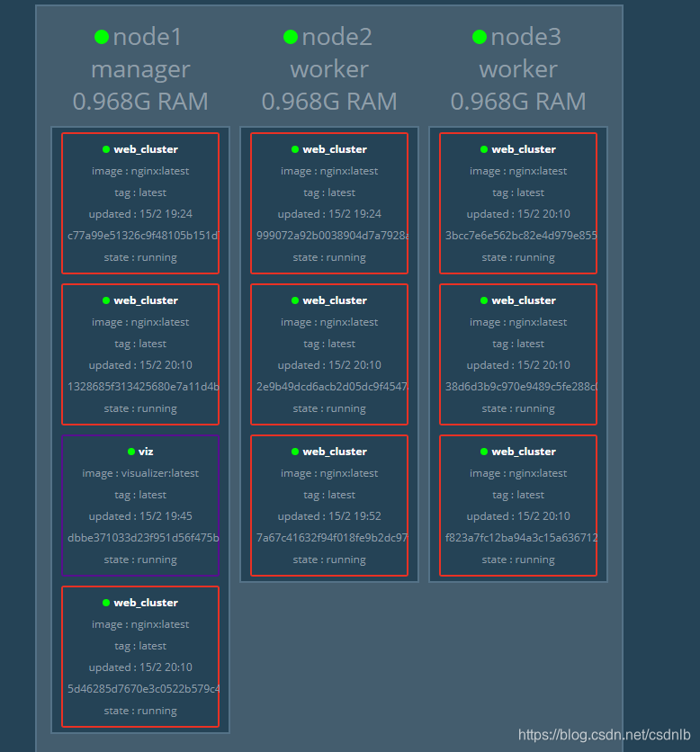Click container ID 7a67c41632f94f018fe9b2dc97
This screenshot has height=752, width=700.
[x=332, y=538]
